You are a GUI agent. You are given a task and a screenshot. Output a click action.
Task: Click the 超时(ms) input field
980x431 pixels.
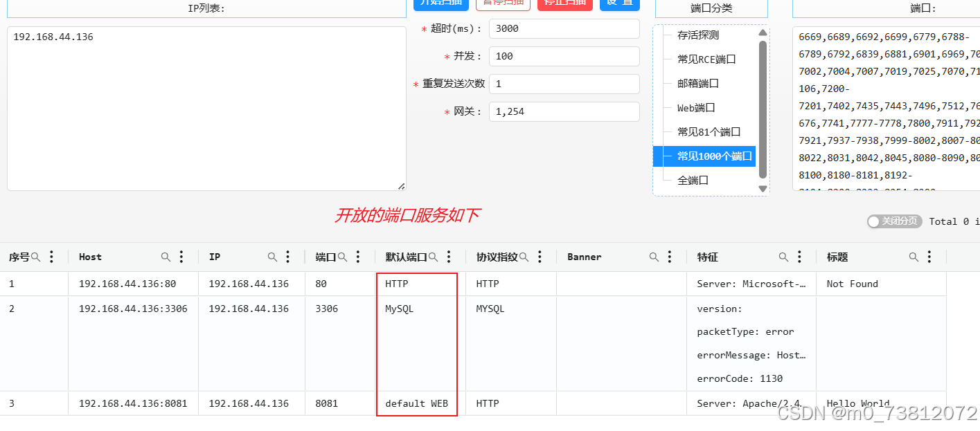[x=564, y=28]
